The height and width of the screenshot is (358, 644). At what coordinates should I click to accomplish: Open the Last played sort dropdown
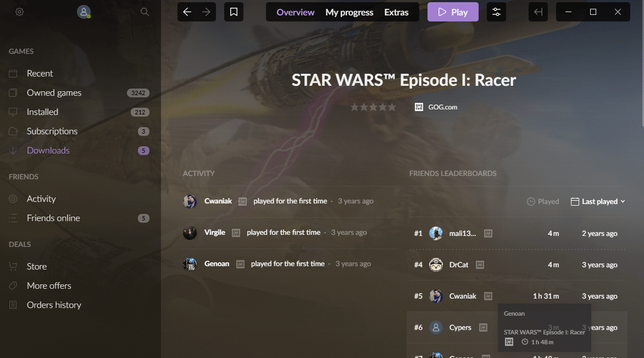tap(598, 201)
